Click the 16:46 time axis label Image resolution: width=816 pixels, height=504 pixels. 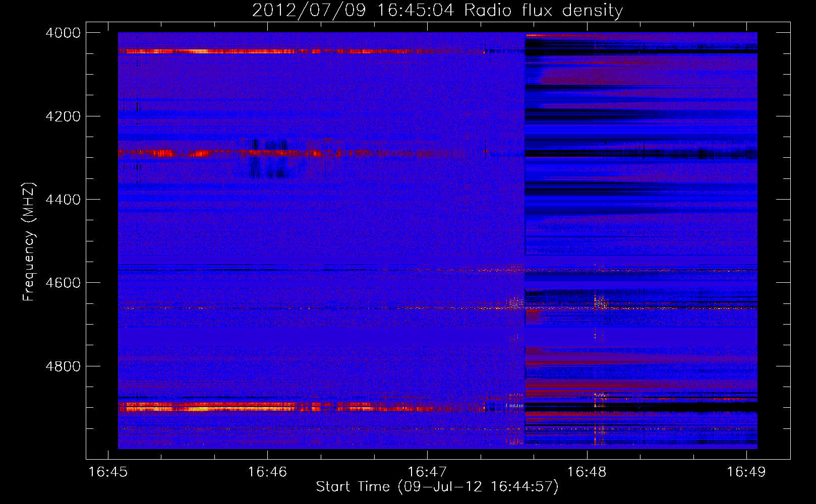coord(267,472)
